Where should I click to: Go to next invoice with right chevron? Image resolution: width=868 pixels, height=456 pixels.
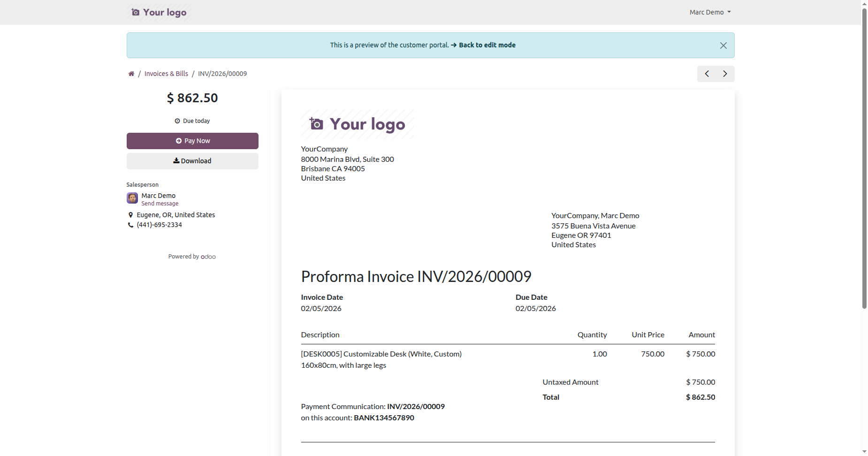(x=725, y=74)
